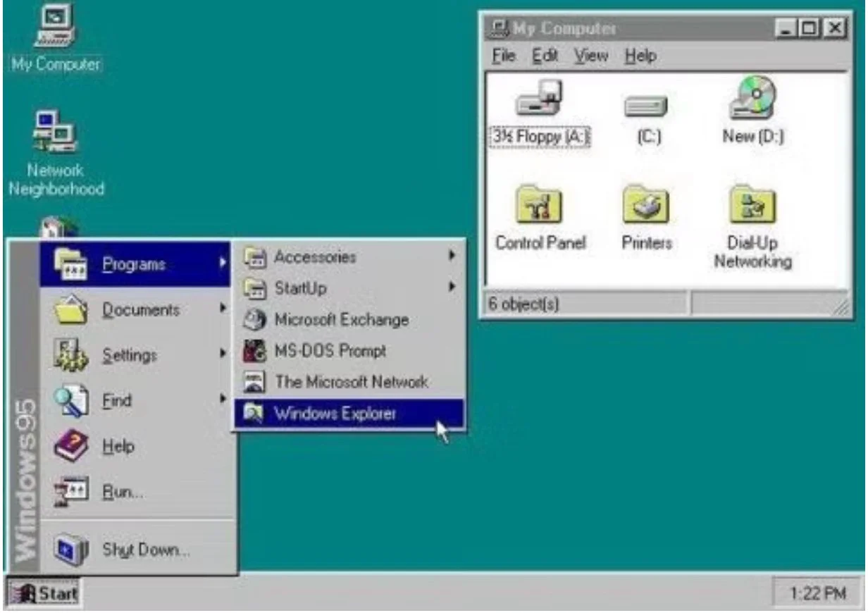Open the Edit menu in My Computer
Screen dimensions: 868x613
[x=545, y=56]
